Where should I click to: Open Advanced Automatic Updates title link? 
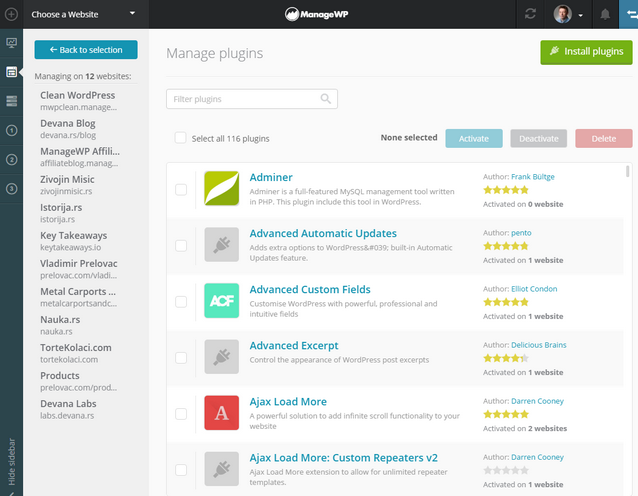[x=323, y=234]
